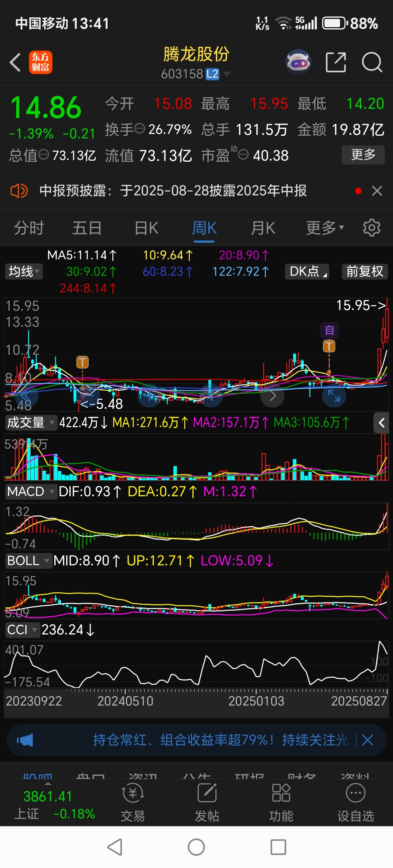Image resolution: width=393 pixels, height=868 pixels.
Task: Tap the 市盈 info circle icon
Action: [243, 155]
